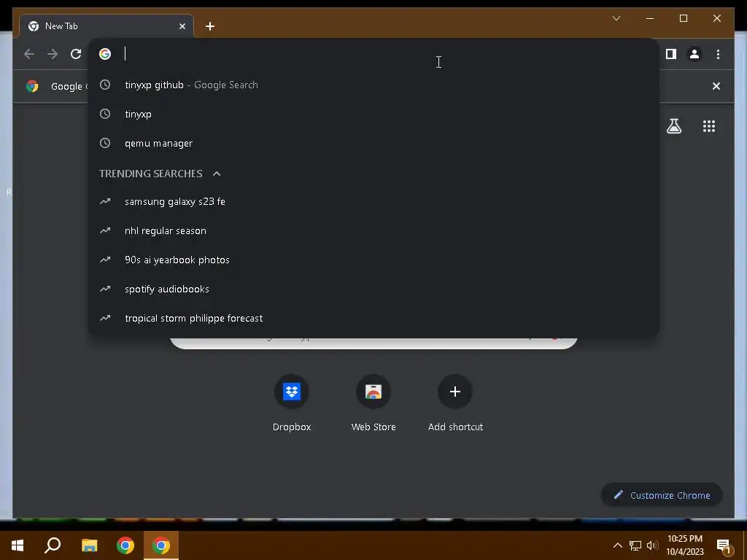Select the 'tinyxp github' history suggestion

[373, 85]
